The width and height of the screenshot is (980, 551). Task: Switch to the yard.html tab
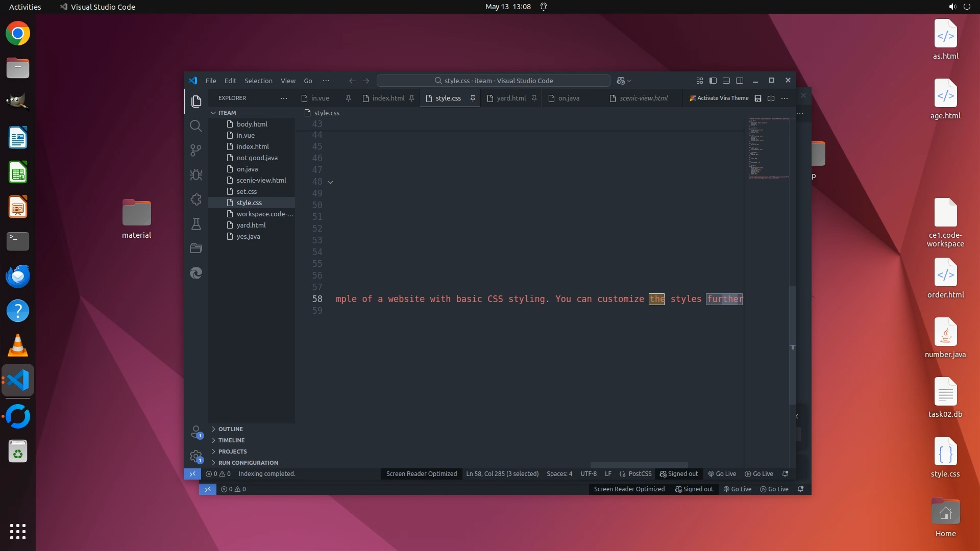tap(511, 98)
